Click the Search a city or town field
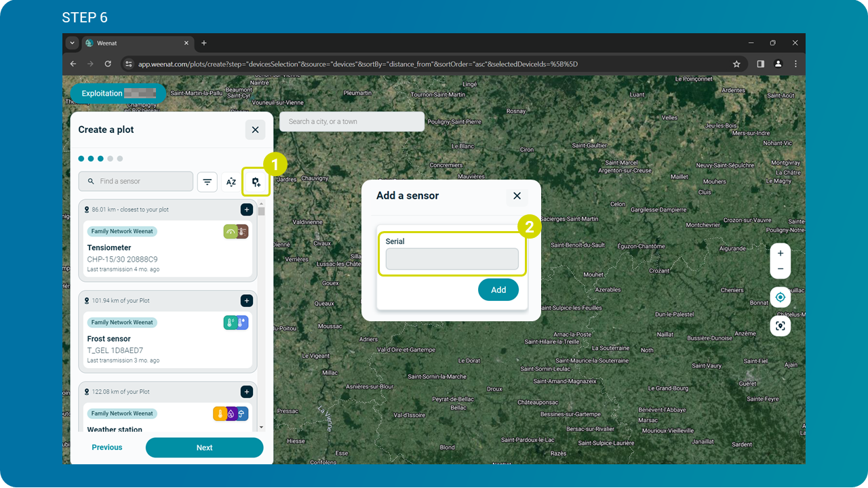 click(352, 121)
